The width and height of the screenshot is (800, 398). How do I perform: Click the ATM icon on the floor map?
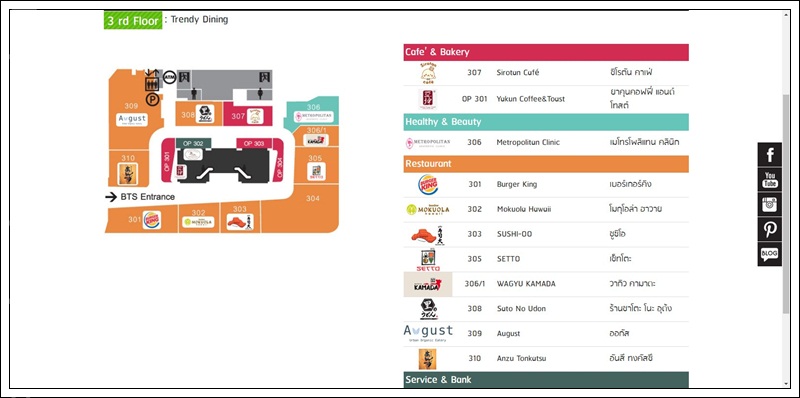coord(169,78)
